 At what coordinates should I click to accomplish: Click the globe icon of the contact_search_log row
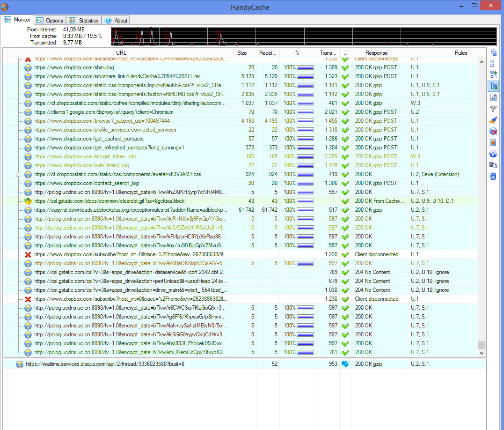coord(28,183)
